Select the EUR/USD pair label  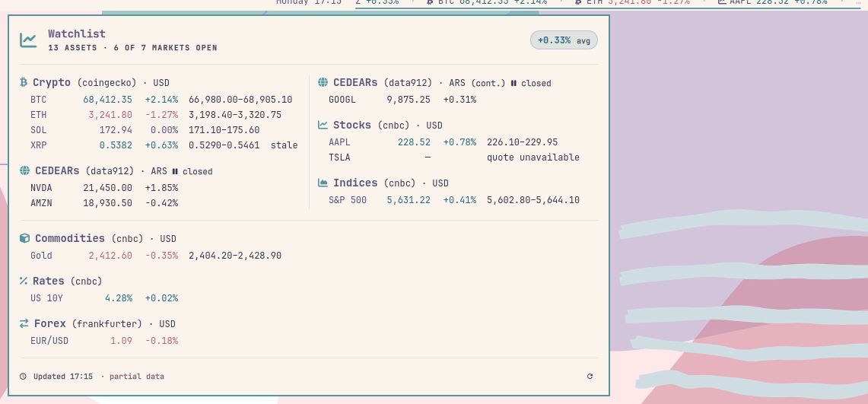point(49,340)
